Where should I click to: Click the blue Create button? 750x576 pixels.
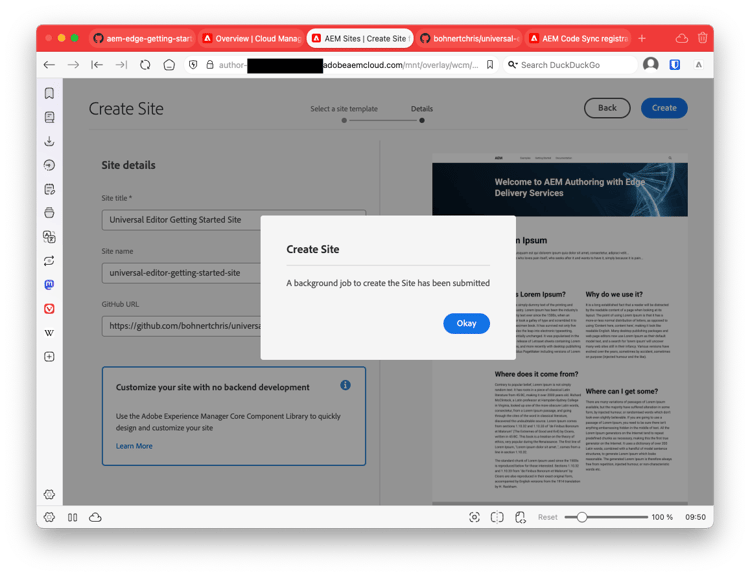664,108
